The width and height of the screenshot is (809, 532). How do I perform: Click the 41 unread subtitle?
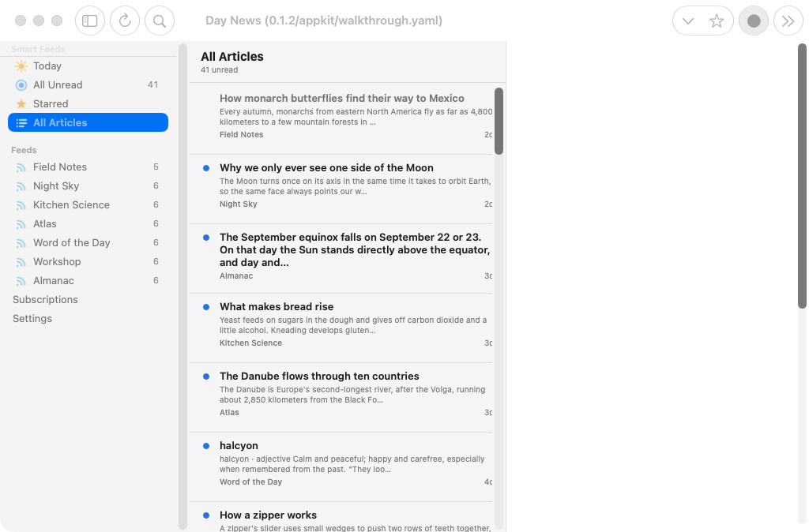[220, 70]
